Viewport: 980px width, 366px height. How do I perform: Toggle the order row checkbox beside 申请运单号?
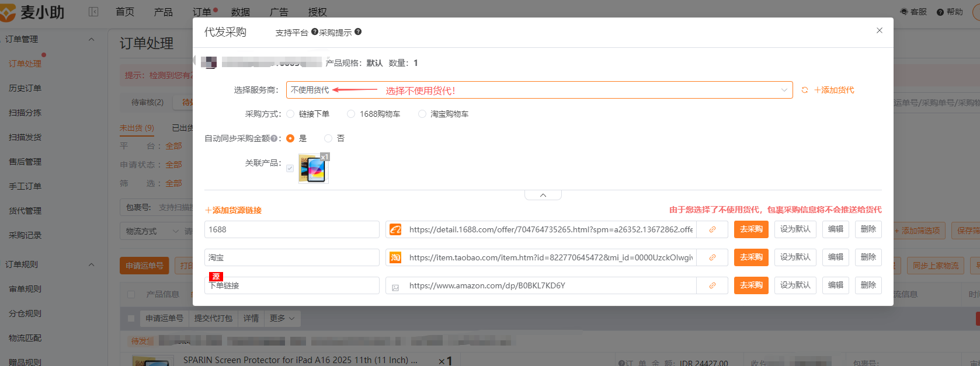pyautogui.click(x=131, y=318)
